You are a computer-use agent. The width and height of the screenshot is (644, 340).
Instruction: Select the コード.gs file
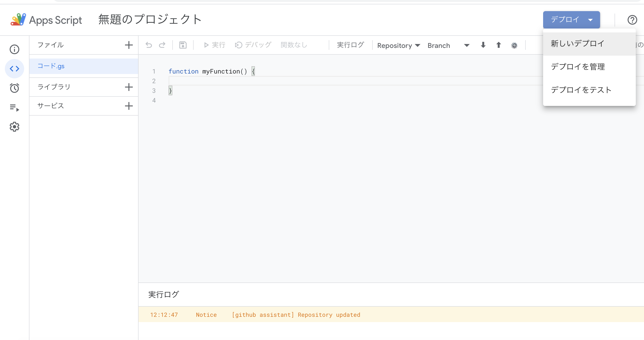(51, 66)
